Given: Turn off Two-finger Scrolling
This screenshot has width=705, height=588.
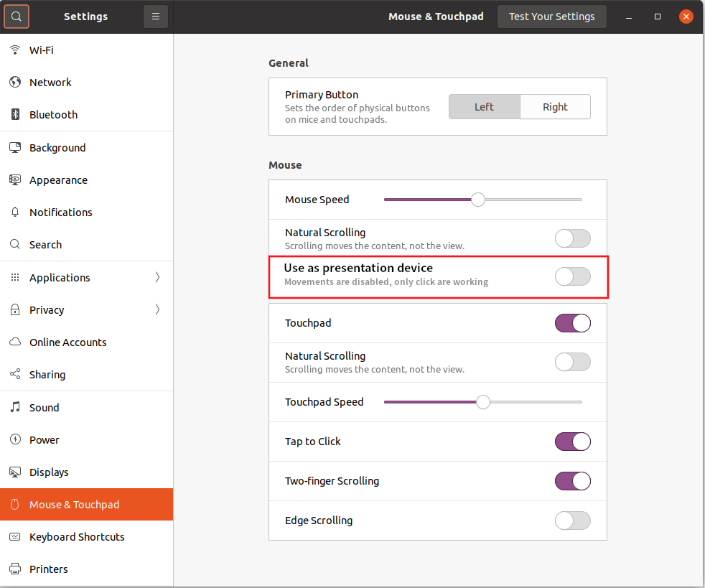Looking at the screenshot, I should [572, 480].
